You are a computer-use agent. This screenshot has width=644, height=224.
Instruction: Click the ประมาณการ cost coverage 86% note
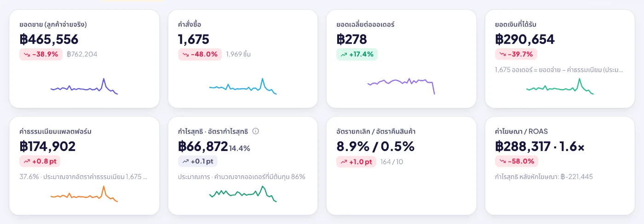[242, 177]
